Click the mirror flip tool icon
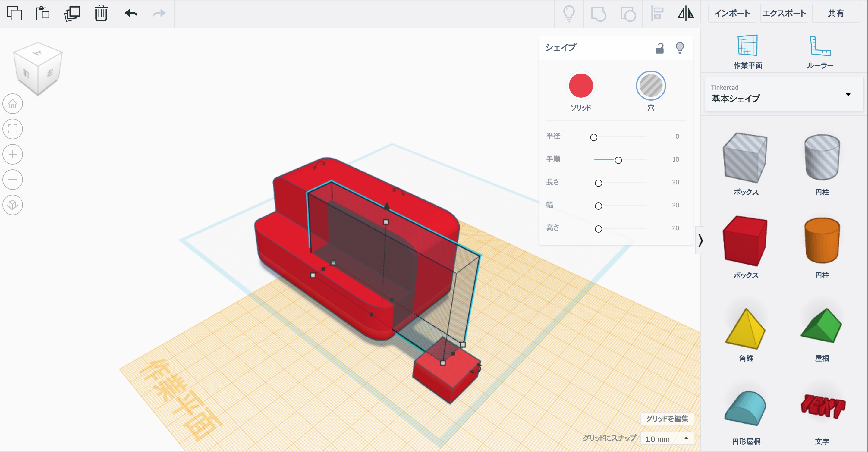 point(686,14)
